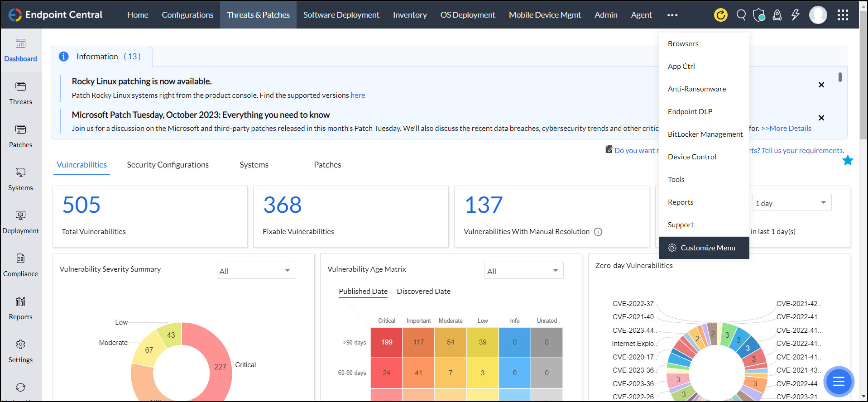Click the lightning bolt quick actions icon
868x402 pixels.
coord(795,15)
